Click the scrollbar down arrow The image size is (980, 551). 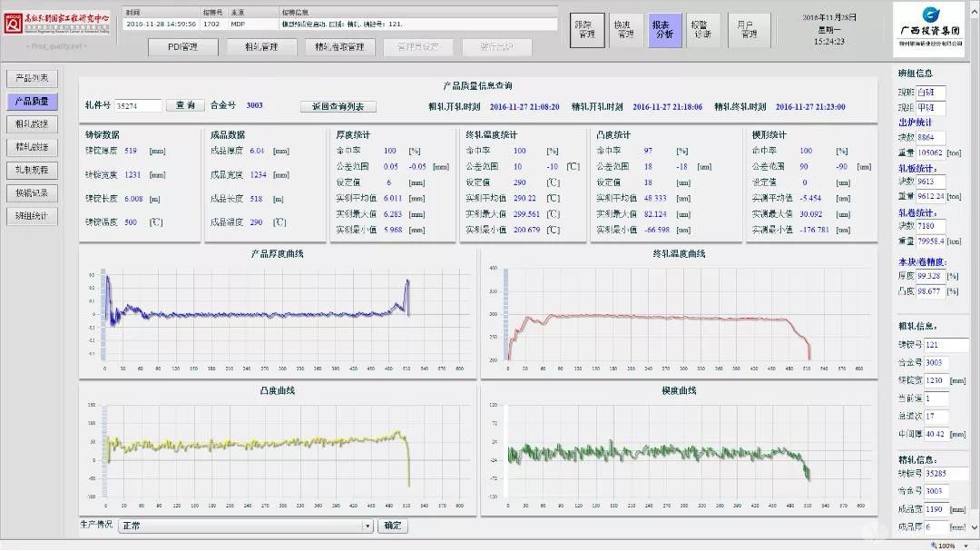pyautogui.click(x=974, y=527)
